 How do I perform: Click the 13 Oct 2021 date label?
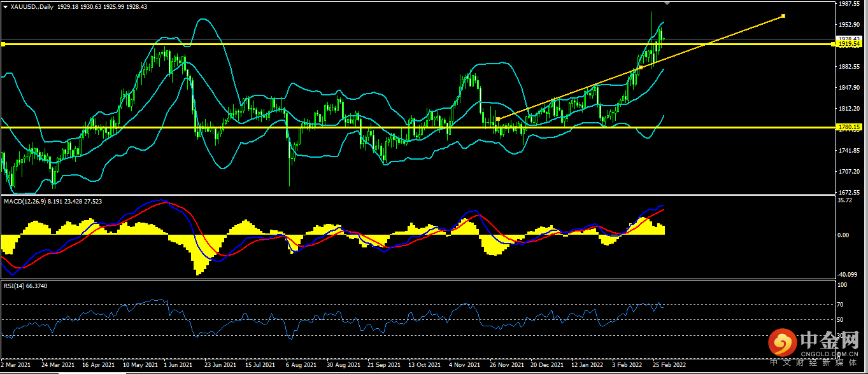[425, 365]
